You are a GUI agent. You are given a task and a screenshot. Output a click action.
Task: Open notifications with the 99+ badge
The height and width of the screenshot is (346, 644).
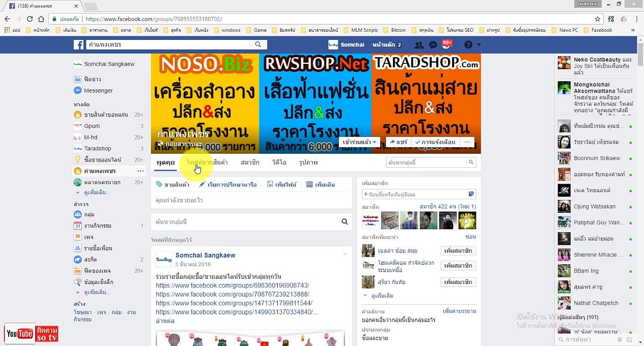click(x=446, y=45)
